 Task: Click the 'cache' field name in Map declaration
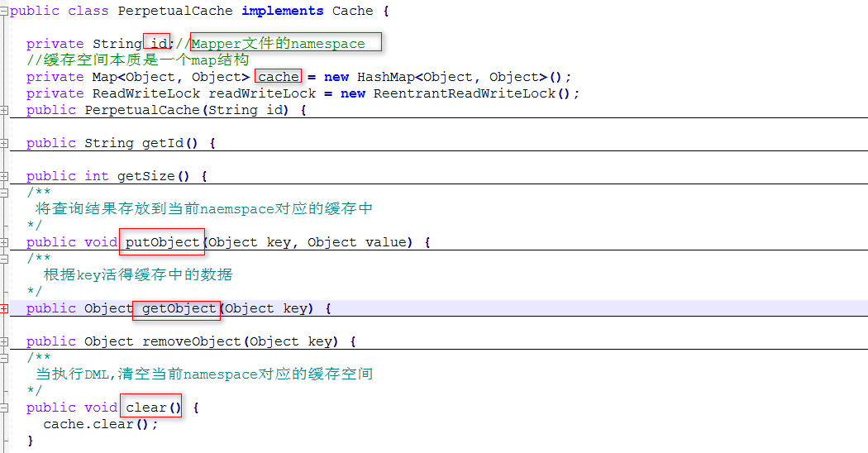pyautogui.click(x=279, y=76)
